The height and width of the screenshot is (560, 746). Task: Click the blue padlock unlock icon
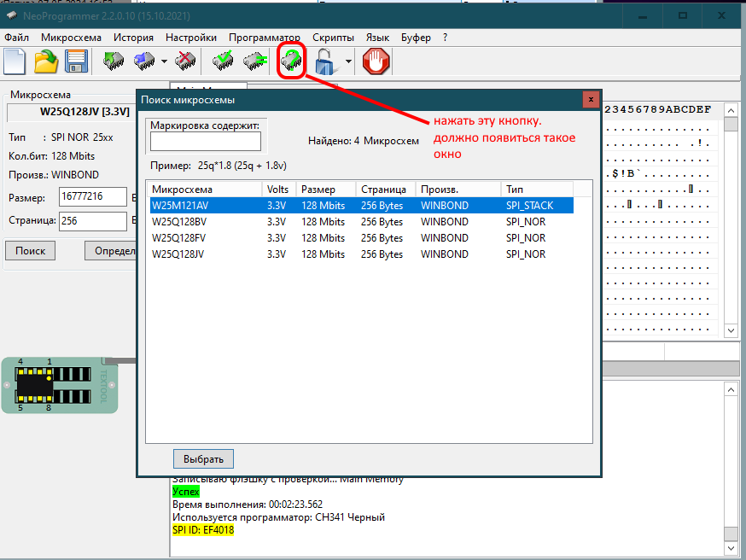325,61
